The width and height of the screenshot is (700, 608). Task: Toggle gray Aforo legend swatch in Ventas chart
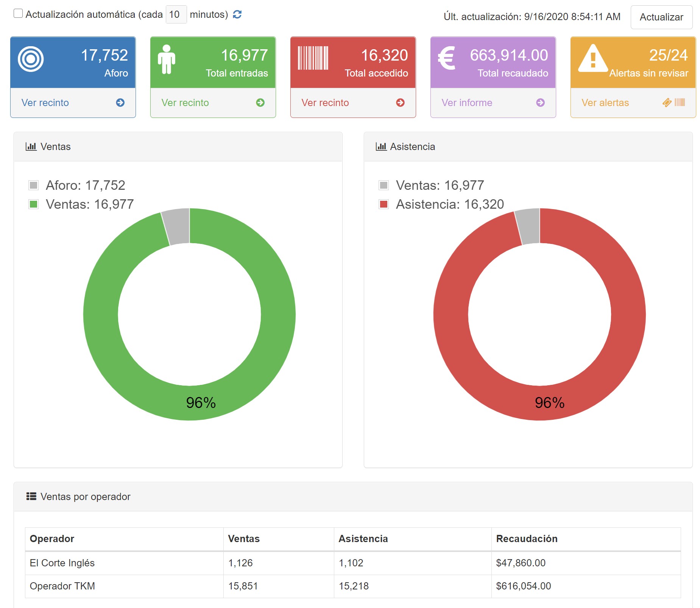pos(34,185)
